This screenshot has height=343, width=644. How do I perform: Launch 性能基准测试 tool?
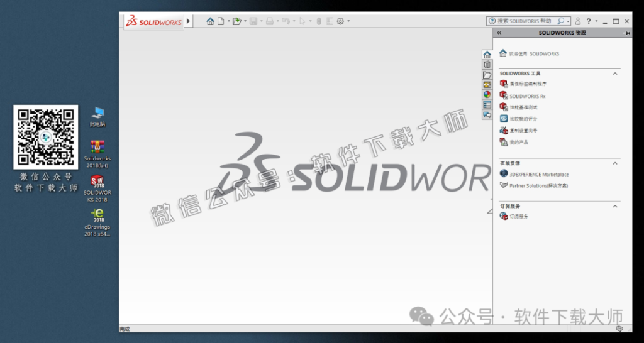(x=523, y=107)
